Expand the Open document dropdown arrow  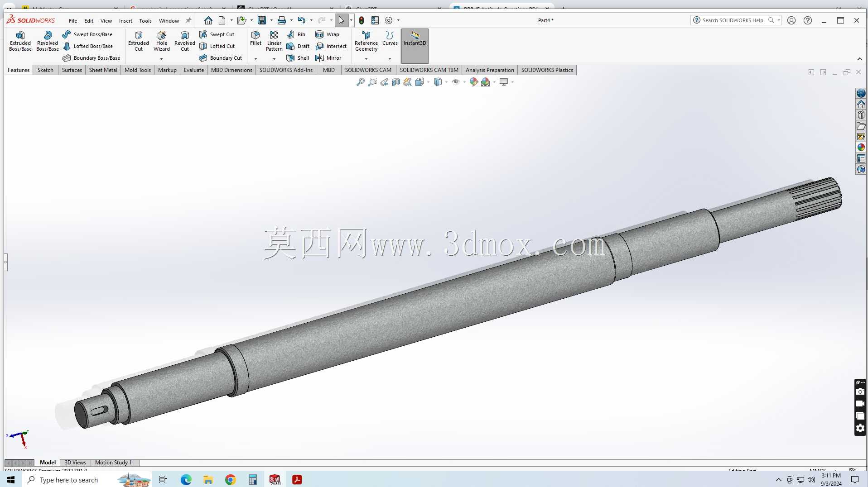[x=251, y=20]
